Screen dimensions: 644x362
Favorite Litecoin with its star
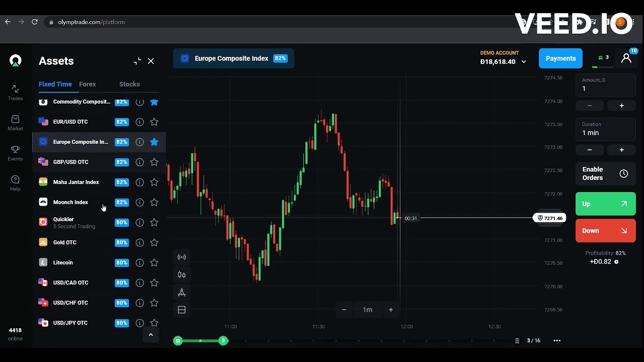pyautogui.click(x=154, y=262)
